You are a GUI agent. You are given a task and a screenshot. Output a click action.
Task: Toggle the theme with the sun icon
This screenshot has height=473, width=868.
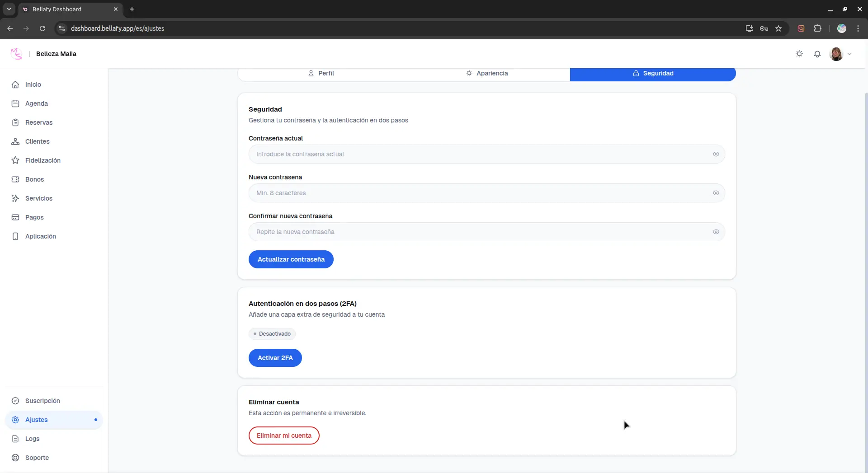click(799, 54)
